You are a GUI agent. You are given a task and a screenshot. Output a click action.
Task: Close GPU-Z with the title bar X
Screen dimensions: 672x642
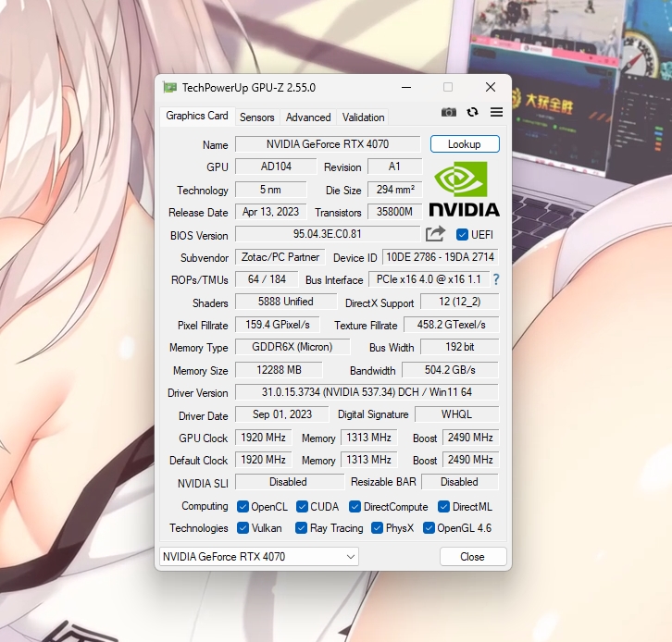pos(491,87)
